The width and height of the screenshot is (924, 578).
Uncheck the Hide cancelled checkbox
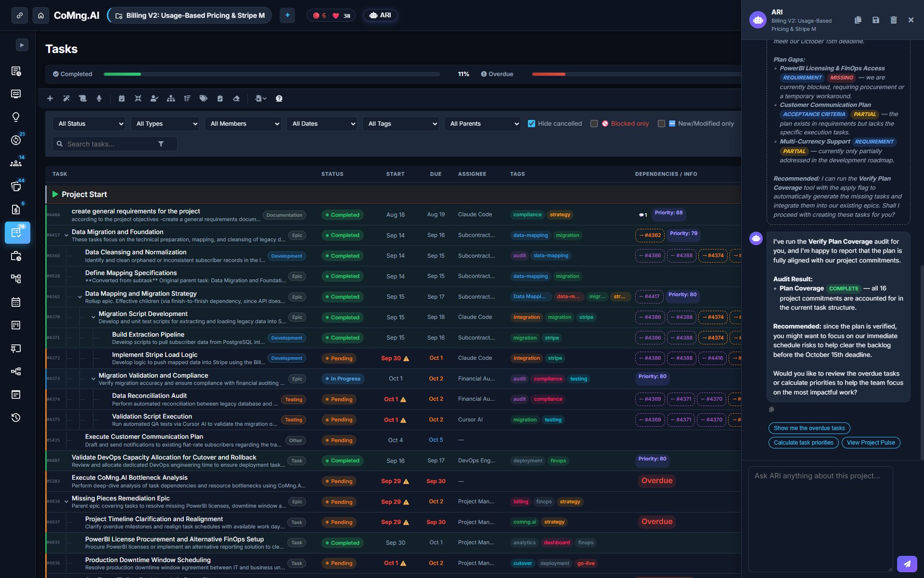pyautogui.click(x=532, y=124)
